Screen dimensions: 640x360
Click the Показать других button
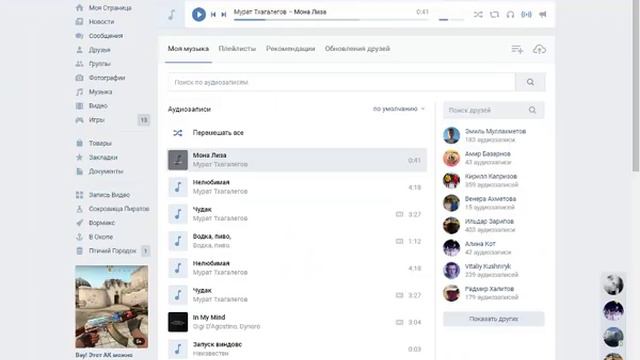tap(493, 319)
